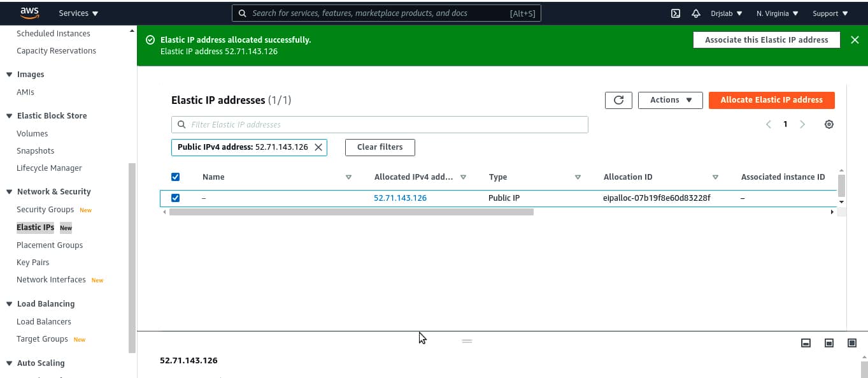The height and width of the screenshot is (378, 868).
Task: Toggle the select-all header checkbox
Action: (x=176, y=177)
